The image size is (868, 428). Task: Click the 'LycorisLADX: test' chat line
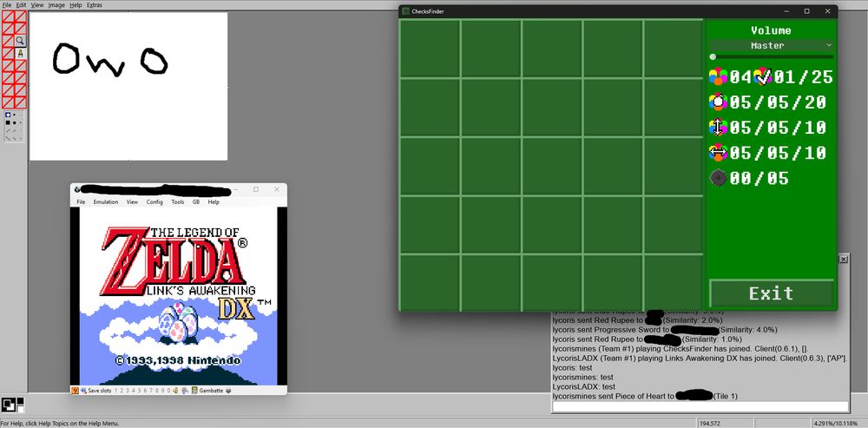coord(584,386)
